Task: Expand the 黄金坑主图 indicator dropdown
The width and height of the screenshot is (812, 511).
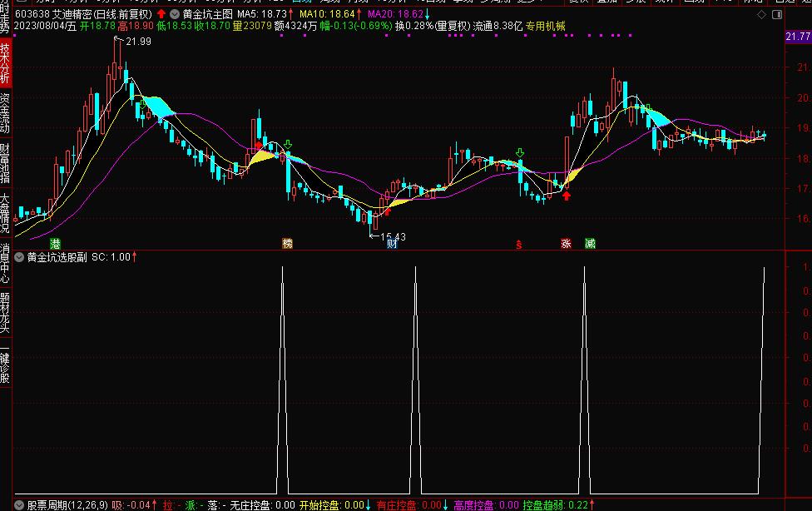Action: (x=175, y=14)
